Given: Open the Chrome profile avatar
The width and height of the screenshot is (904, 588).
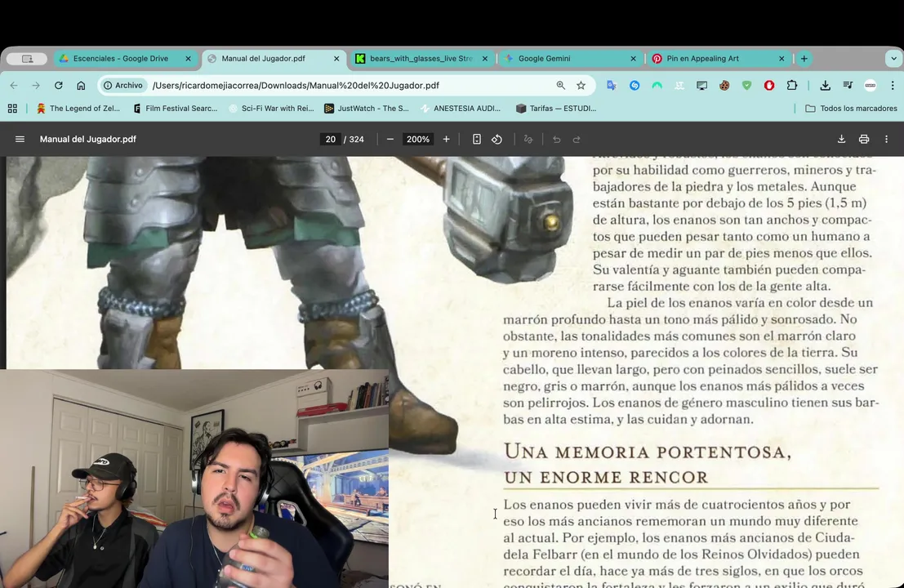Looking at the screenshot, I should pos(870,85).
